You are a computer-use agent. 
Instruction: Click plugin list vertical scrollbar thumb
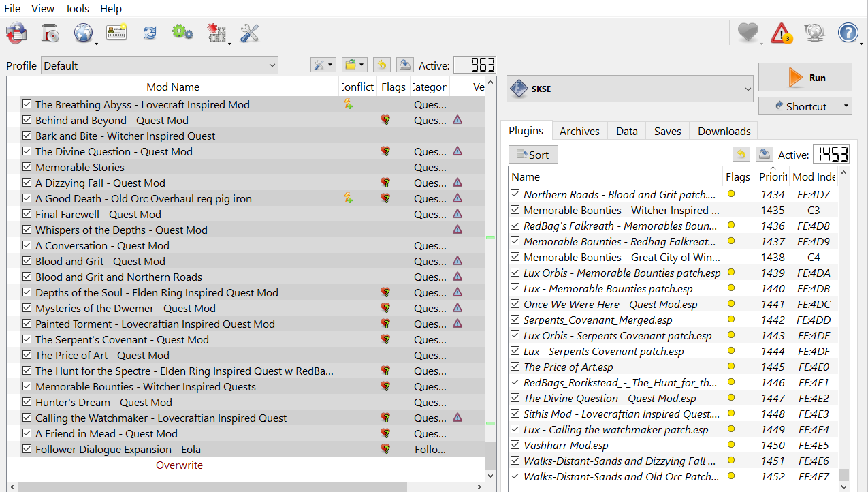(x=844, y=475)
